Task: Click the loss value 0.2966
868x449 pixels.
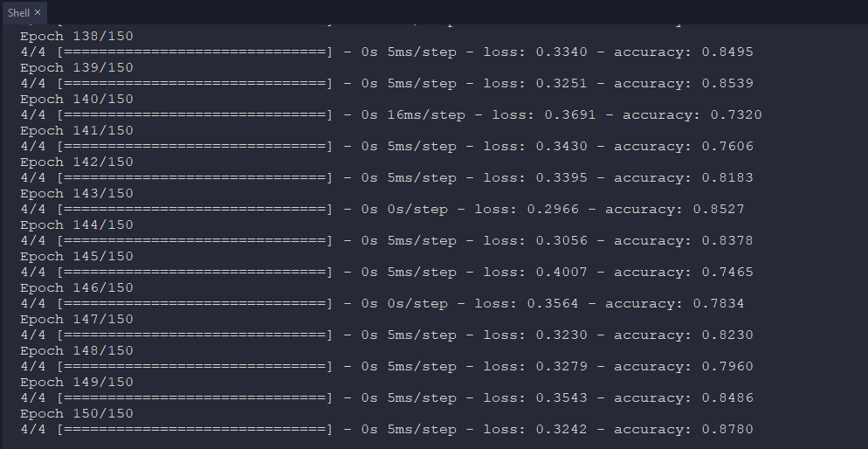Action: point(553,210)
